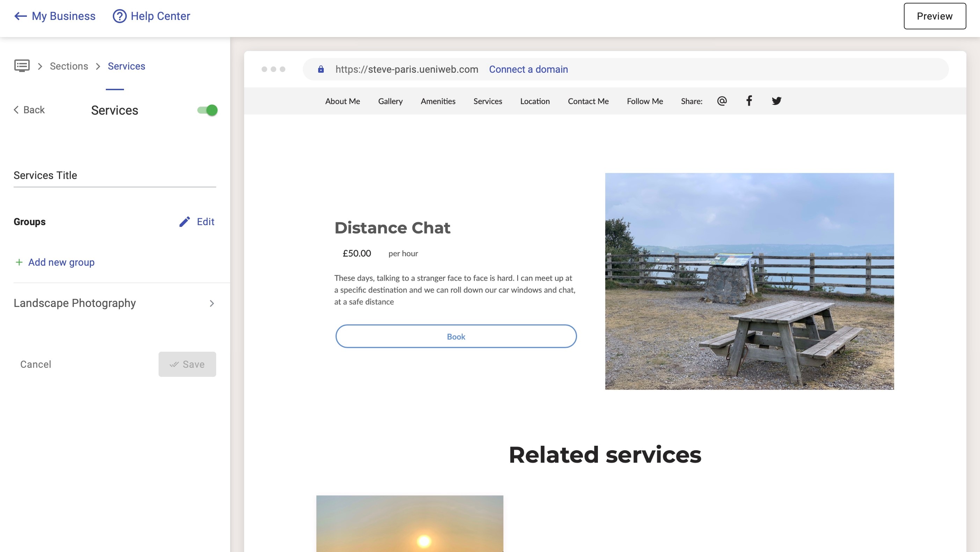980x552 pixels.
Task: Select the Amenities navigation item
Action: point(438,101)
